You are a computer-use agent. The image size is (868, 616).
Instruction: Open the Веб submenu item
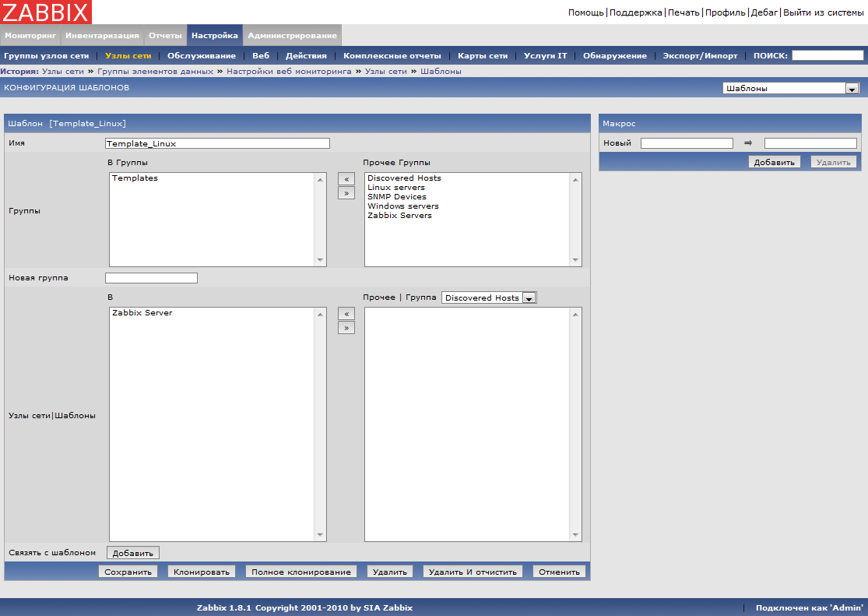pos(261,55)
